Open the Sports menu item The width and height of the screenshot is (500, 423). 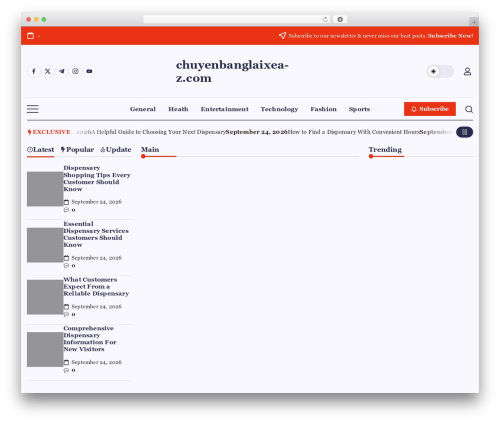(359, 109)
